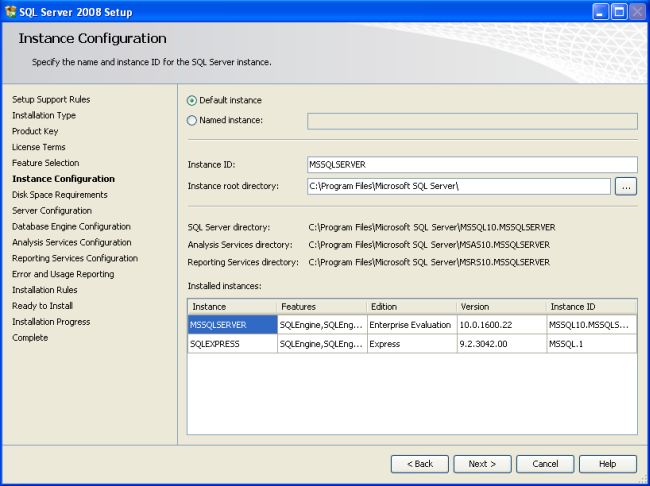Click the Instance root directory field

459,186
